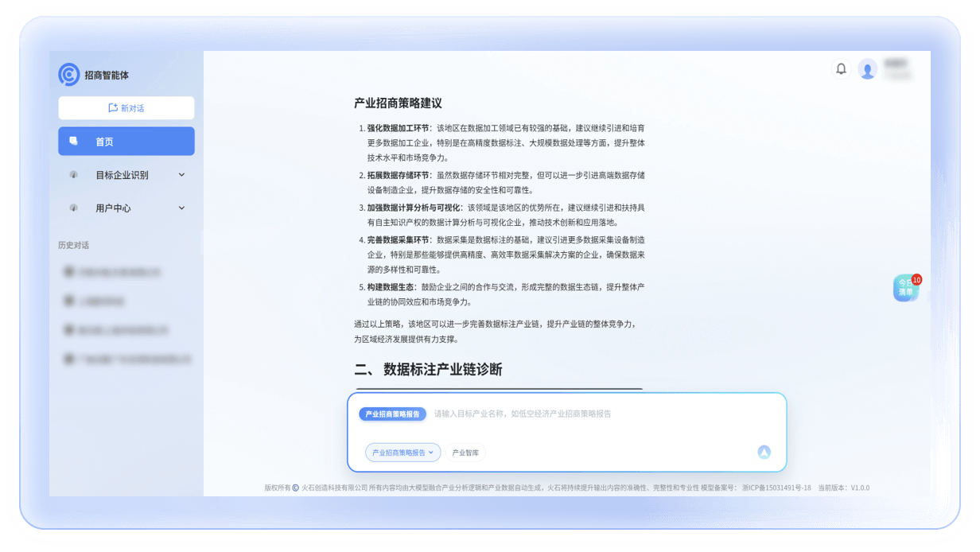Click the blue 产业招商策略报告 tag
Image resolution: width=980 pixels, height=552 pixels.
[392, 414]
